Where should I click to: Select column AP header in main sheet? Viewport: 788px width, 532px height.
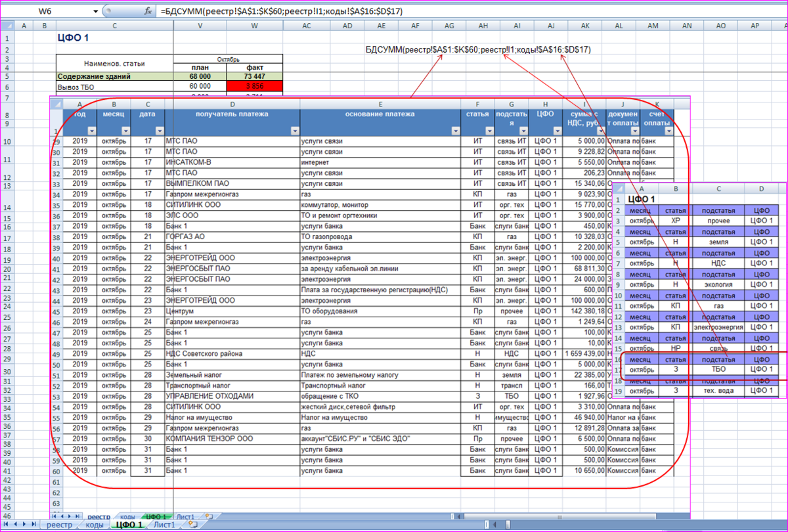(x=755, y=26)
